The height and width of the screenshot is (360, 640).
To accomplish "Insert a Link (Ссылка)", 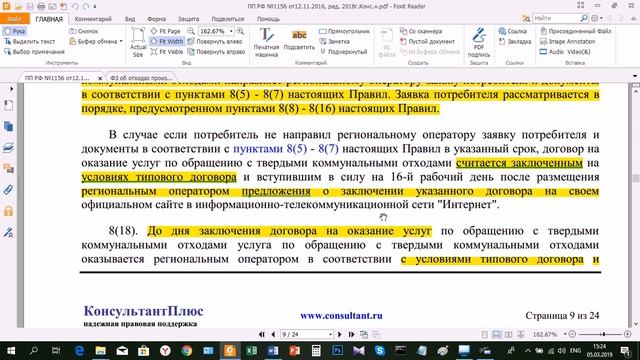I will click(x=512, y=31).
